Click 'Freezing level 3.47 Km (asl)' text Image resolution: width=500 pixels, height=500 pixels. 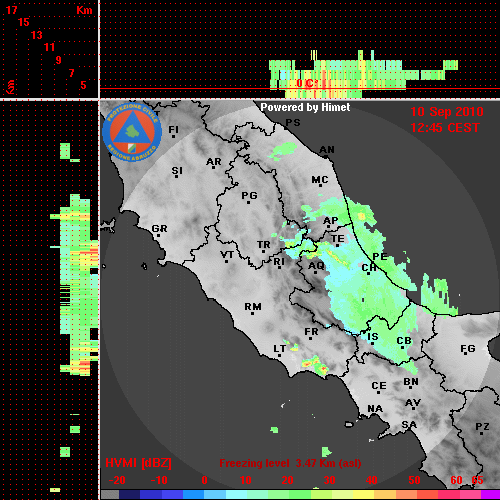tap(290, 463)
